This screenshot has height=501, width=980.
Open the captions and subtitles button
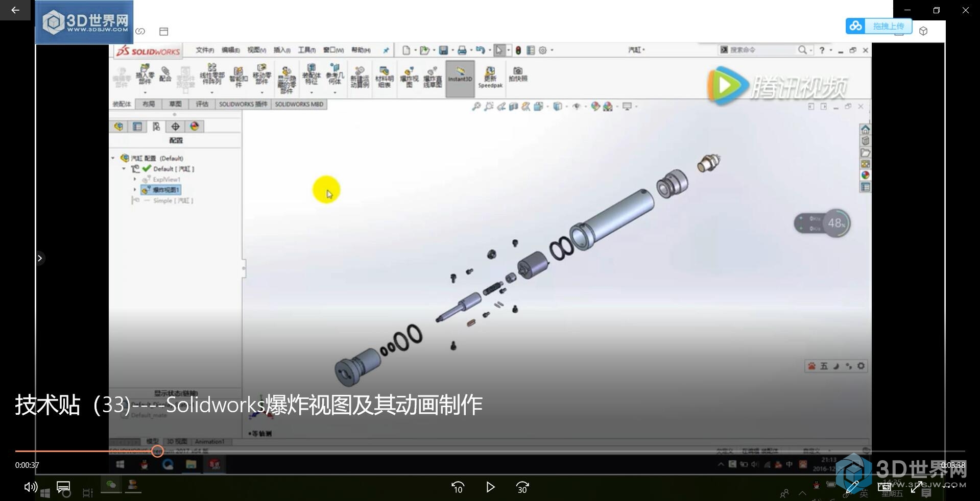click(63, 487)
